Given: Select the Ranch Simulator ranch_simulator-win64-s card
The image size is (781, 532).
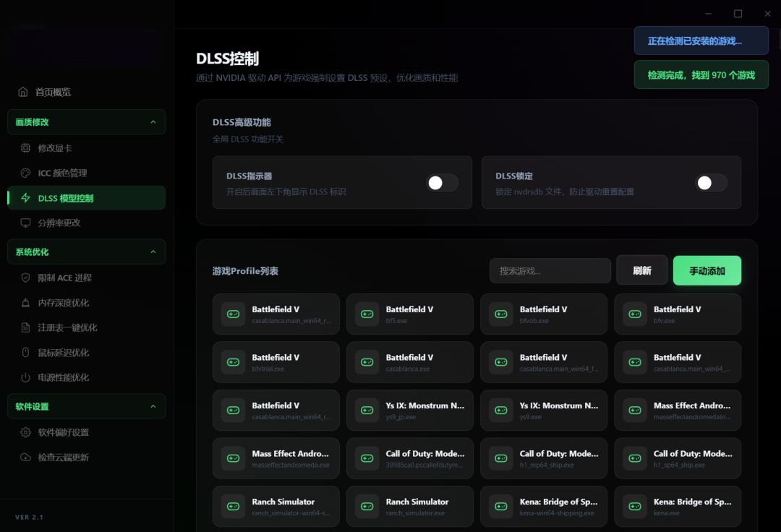Looking at the screenshot, I should coord(276,507).
